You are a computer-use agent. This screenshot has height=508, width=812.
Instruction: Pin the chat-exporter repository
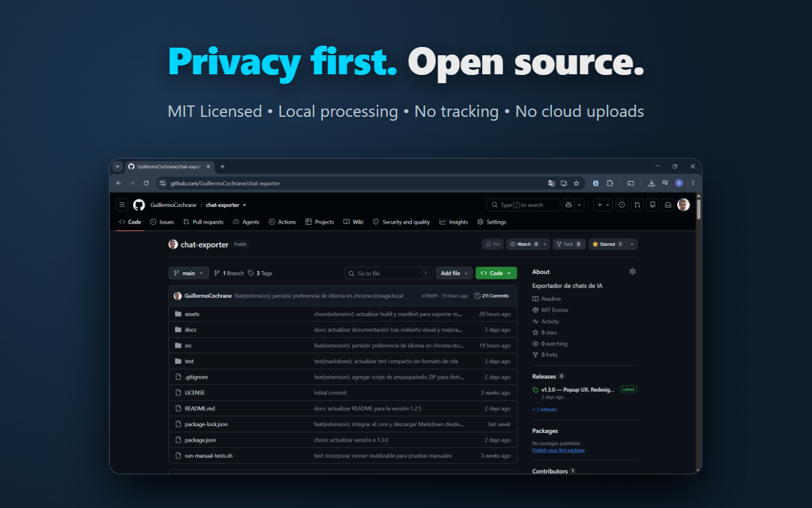492,244
